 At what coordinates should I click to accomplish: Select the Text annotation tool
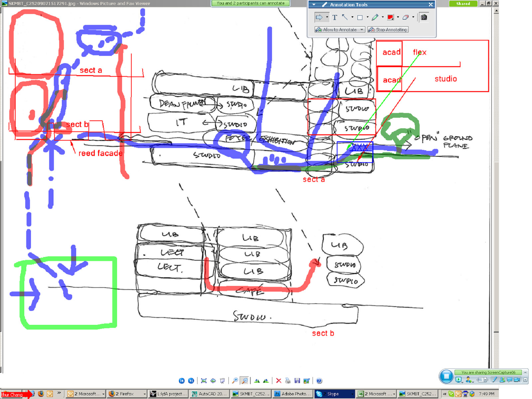pos(335,17)
